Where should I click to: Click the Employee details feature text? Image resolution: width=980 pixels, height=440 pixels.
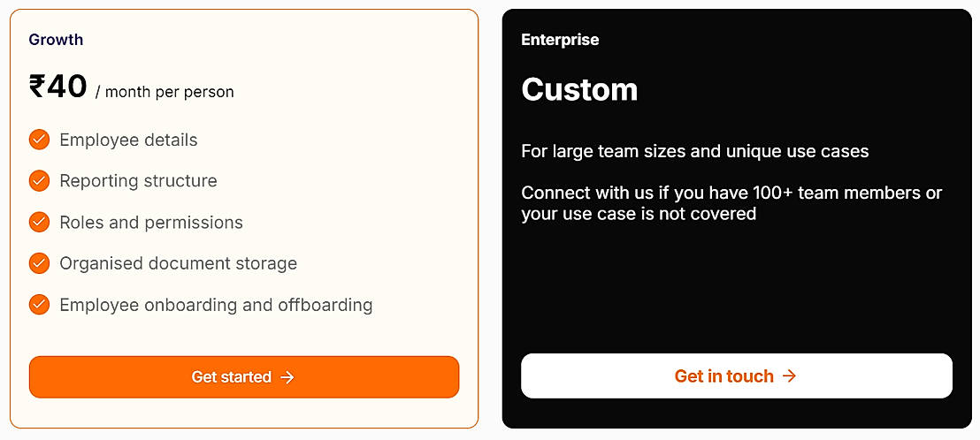(128, 140)
